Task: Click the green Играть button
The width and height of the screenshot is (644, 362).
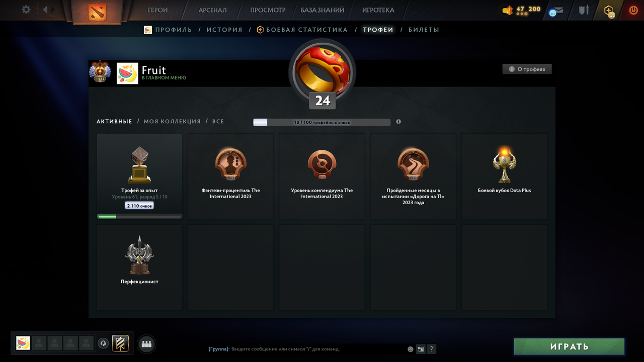Action: point(569,346)
